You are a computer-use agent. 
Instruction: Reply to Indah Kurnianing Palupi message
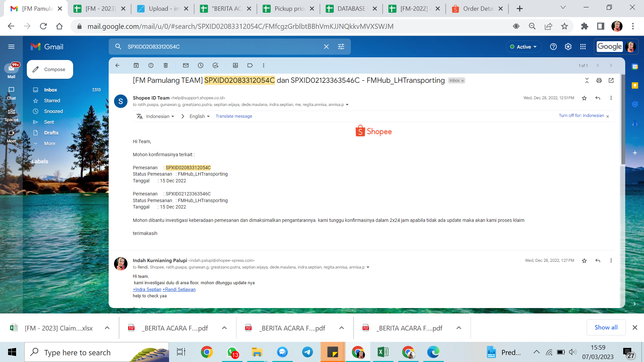[598, 260]
